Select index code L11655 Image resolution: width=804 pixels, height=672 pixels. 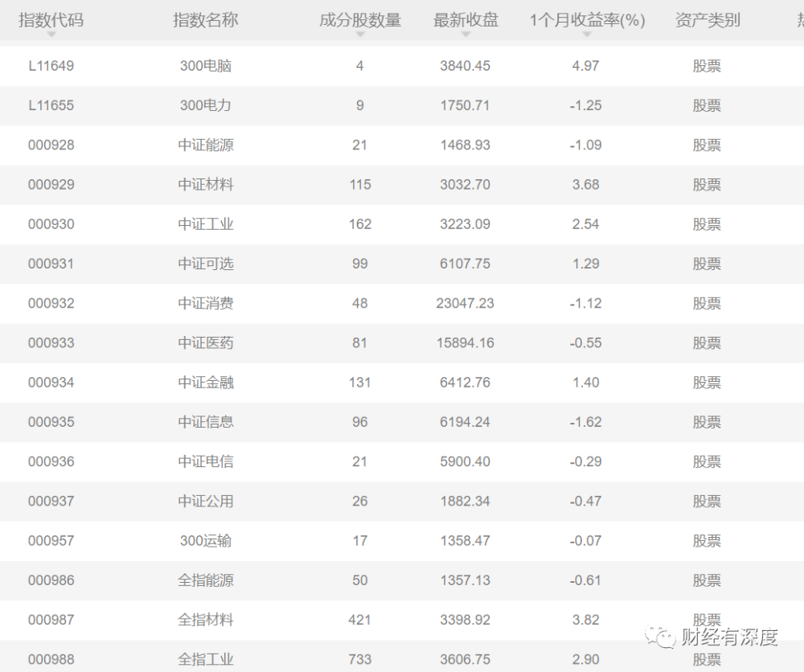click(x=51, y=105)
